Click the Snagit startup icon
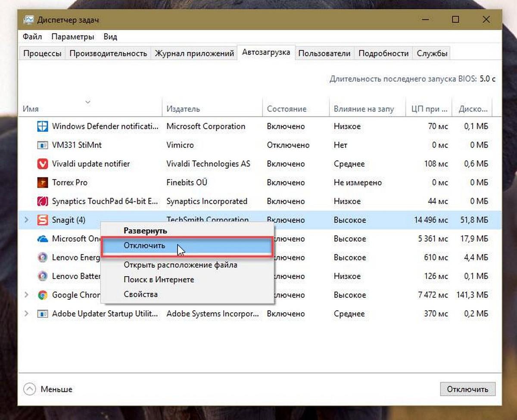The height and width of the screenshot is (420, 517). tap(42, 220)
